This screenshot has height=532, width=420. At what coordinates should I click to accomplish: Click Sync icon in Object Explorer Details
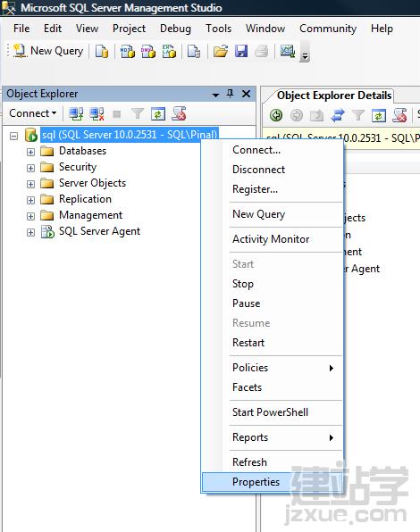[x=338, y=115]
